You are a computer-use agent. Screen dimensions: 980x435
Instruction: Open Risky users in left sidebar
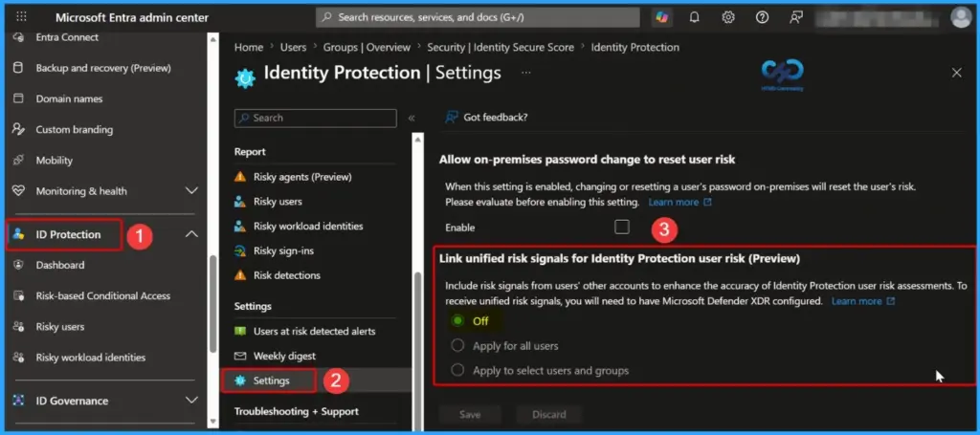[x=60, y=326]
